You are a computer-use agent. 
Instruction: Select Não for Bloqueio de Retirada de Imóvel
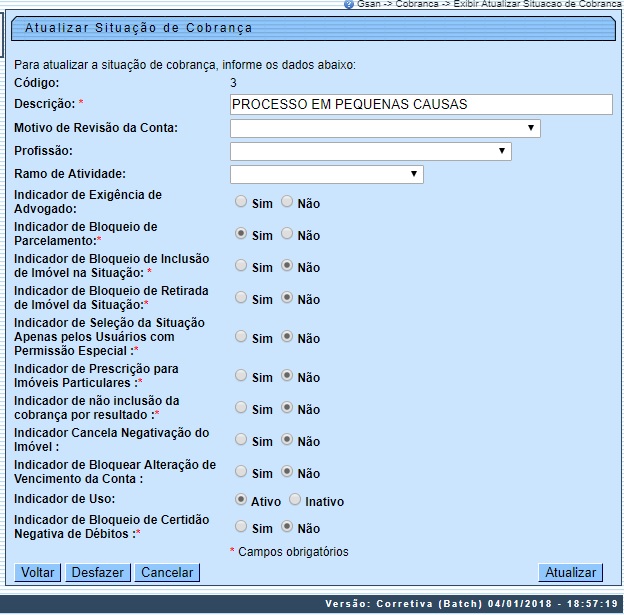287,297
